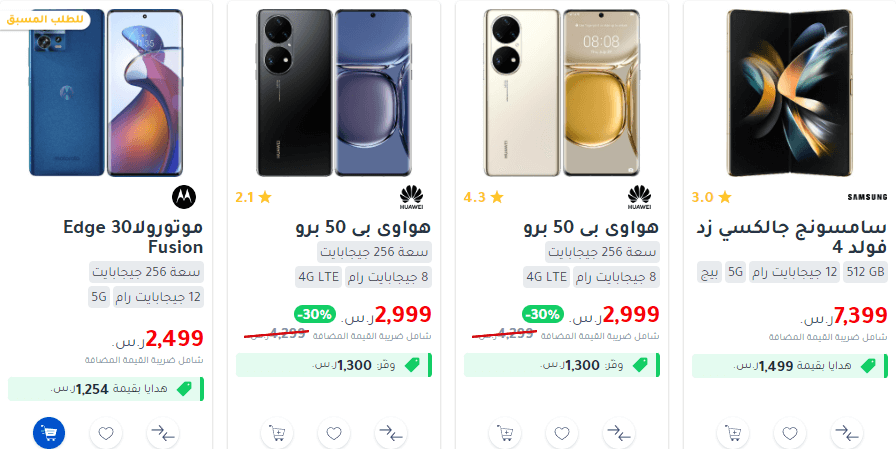The image size is (896, 449).
Task: Add Samsung Galaxy Z Fold 4 to cart
Action: (x=733, y=433)
